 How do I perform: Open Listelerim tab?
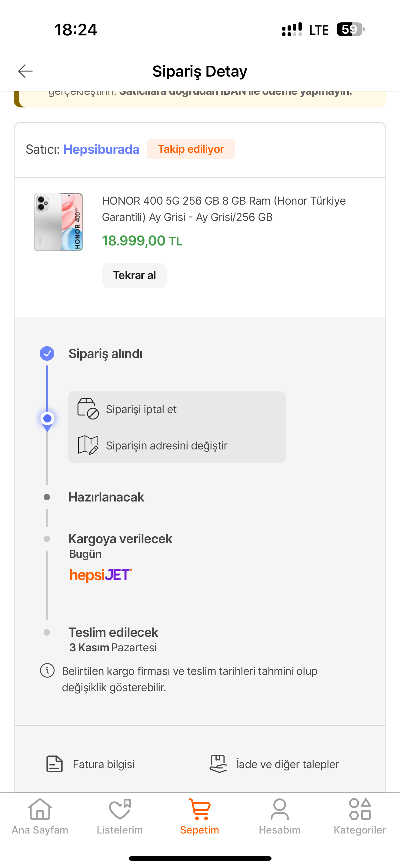(120, 815)
